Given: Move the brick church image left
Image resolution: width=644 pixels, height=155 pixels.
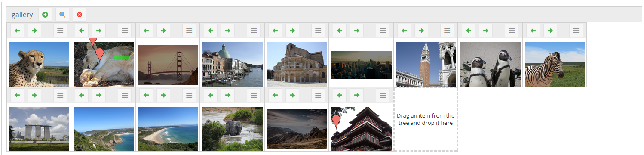Looking at the screenshot, I should tap(275, 31).
